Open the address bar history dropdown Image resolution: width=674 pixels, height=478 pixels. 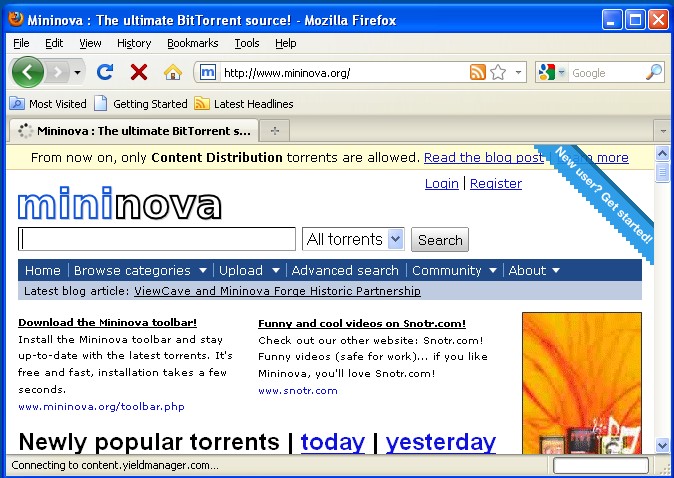coord(518,72)
